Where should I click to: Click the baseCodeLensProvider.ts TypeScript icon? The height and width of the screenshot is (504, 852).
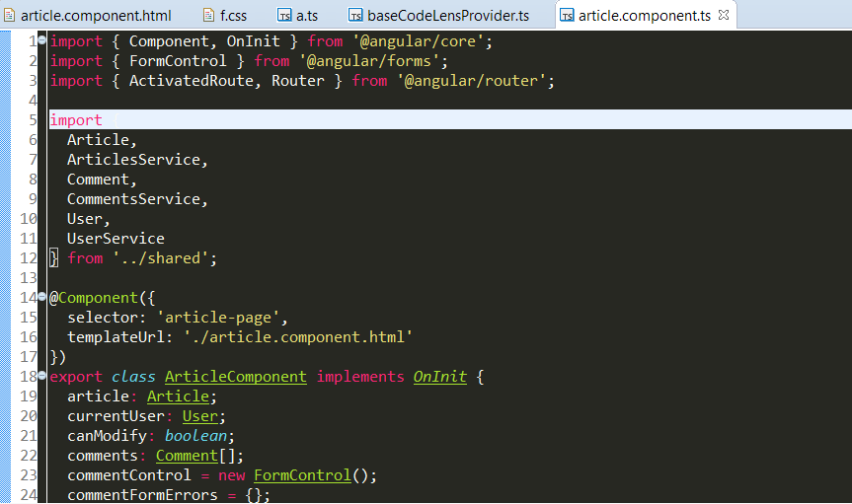click(355, 15)
